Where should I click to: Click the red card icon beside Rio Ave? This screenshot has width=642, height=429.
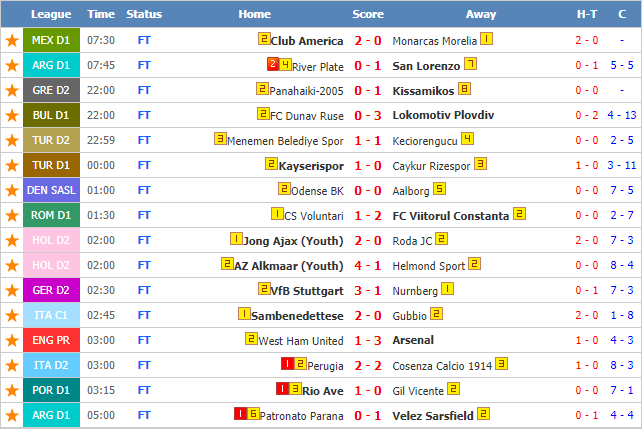(x=283, y=388)
